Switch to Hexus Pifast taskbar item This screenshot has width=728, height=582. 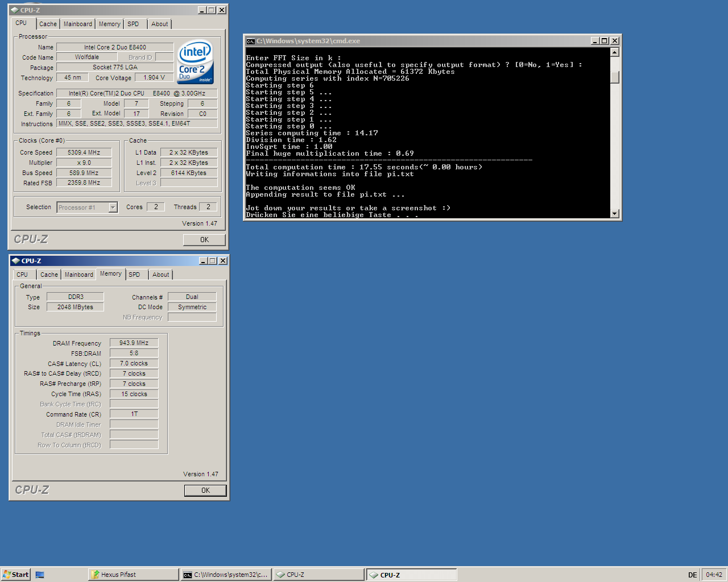point(133,575)
